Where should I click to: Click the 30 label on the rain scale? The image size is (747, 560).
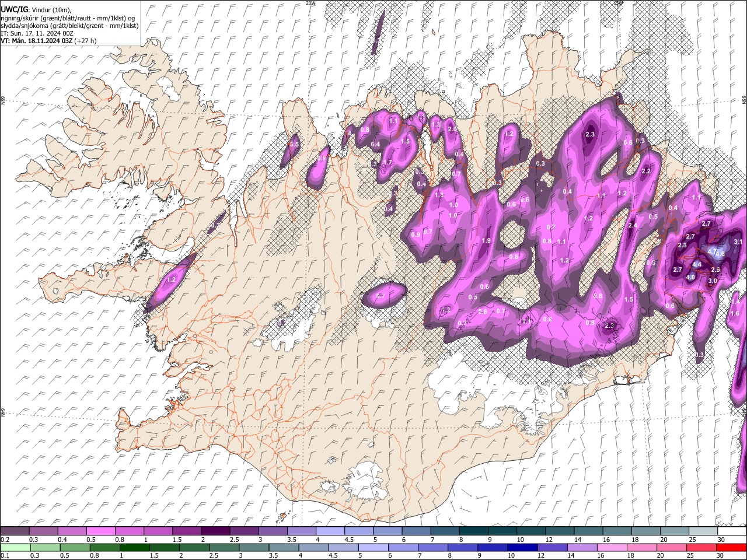pos(721,555)
